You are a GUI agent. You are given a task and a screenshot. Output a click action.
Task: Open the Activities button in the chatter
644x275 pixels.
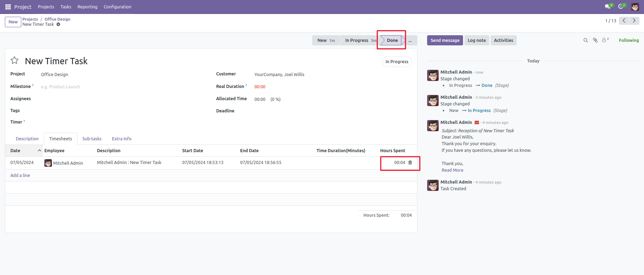[x=503, y=40]
